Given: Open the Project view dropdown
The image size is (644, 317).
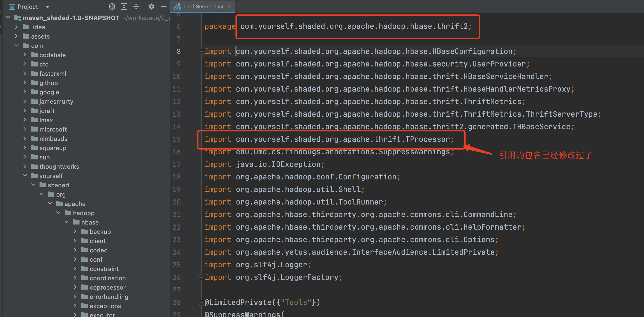Looking at the screenshot, I should 47,7.
